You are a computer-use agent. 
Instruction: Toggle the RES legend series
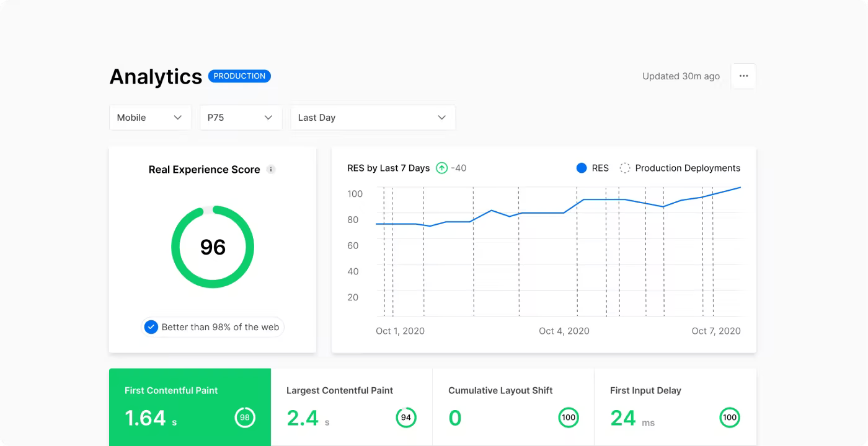593,168
